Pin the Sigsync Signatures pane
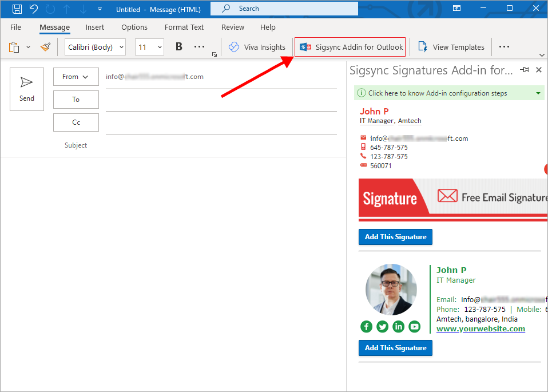This screenshot has width=548, height=392. point(525,70)
